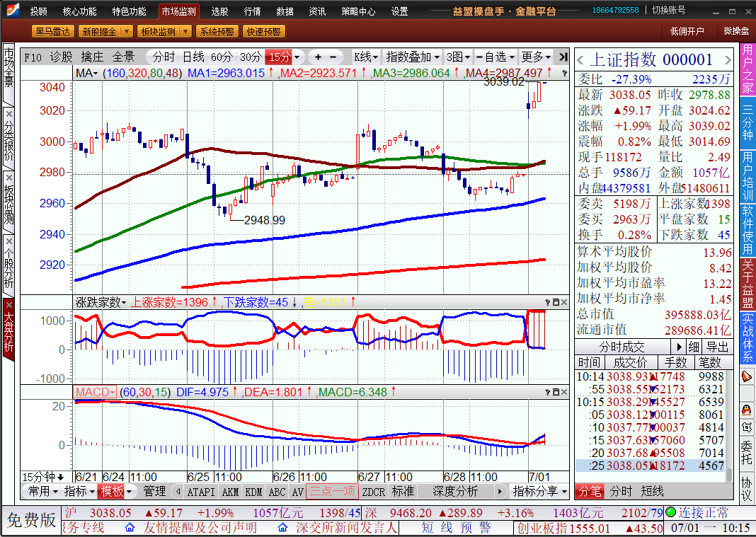Click the screenshot tool icon in sidebar
756x537 pixels.
747,427
